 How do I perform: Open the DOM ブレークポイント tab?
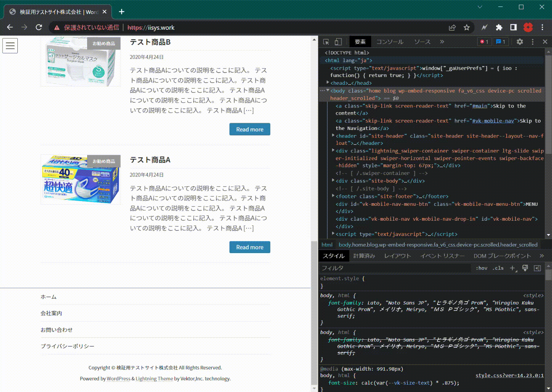coord(502,256)
